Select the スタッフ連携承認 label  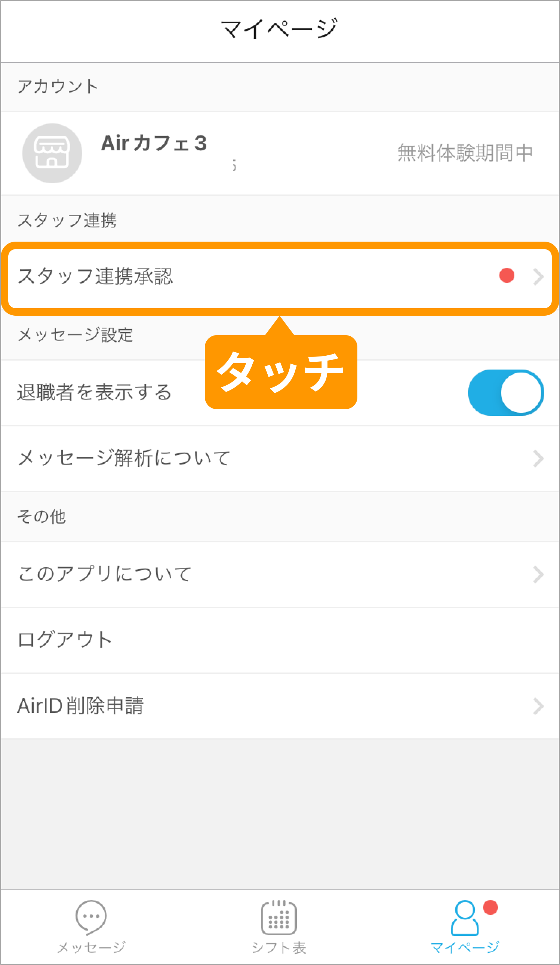click(95, 276)
